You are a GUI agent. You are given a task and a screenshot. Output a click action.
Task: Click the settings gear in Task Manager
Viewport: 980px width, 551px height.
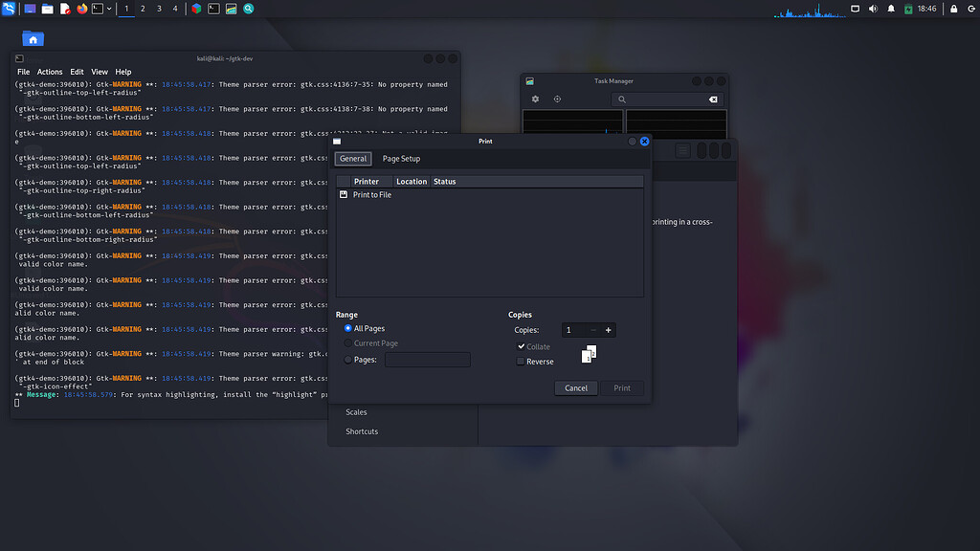click(x=536, y=99)
